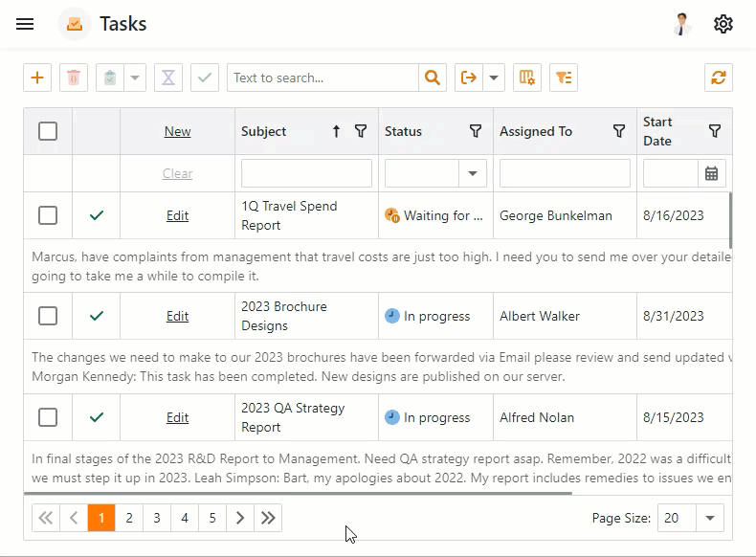This screenshot has width=756, height=557.
Task: Click the clipboard paste toolbar button
Action: [x=110, y=78]
